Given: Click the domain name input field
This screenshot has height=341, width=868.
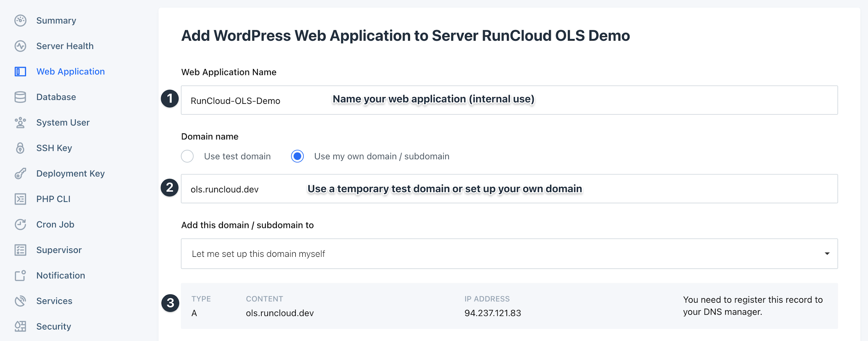Looking at the screenshot, I should click(x=509, y=189).
